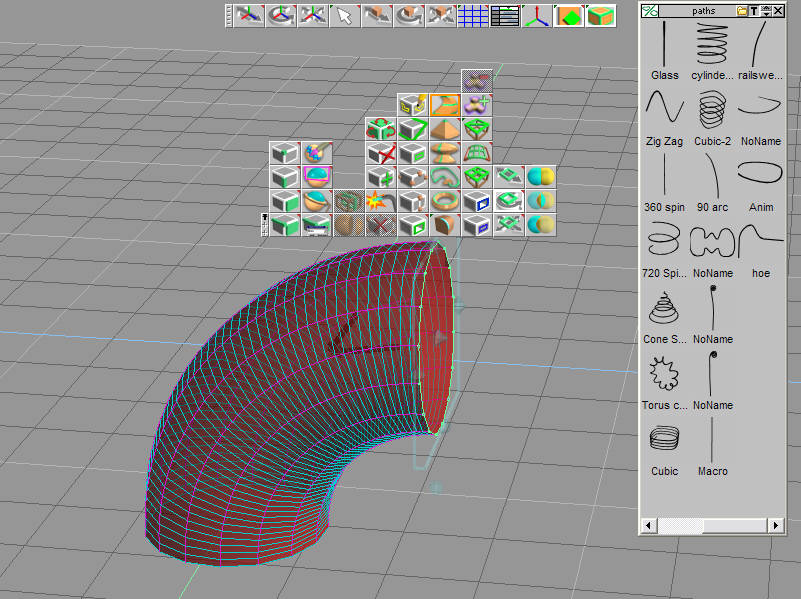This screenshot has height=599, width=801.
Task: Click the paths library green curves icon
Action: pos(650,11)
